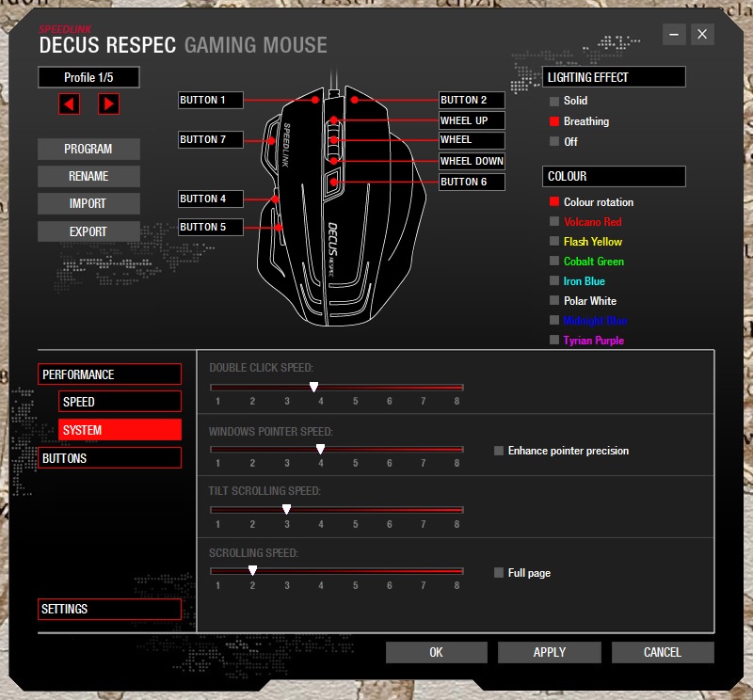Image resolution: width=753 pixels, height=700 pixels.
Task: Enable Full page scrolling checkbox
Action: [x=499, y=572]
